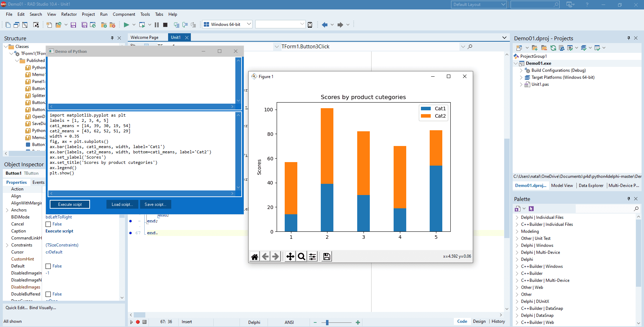Image resolution: width=644 pixels, height=327 pixels.
Task: Enable the Default property checkbox
Action: click(x=48, y=266)
